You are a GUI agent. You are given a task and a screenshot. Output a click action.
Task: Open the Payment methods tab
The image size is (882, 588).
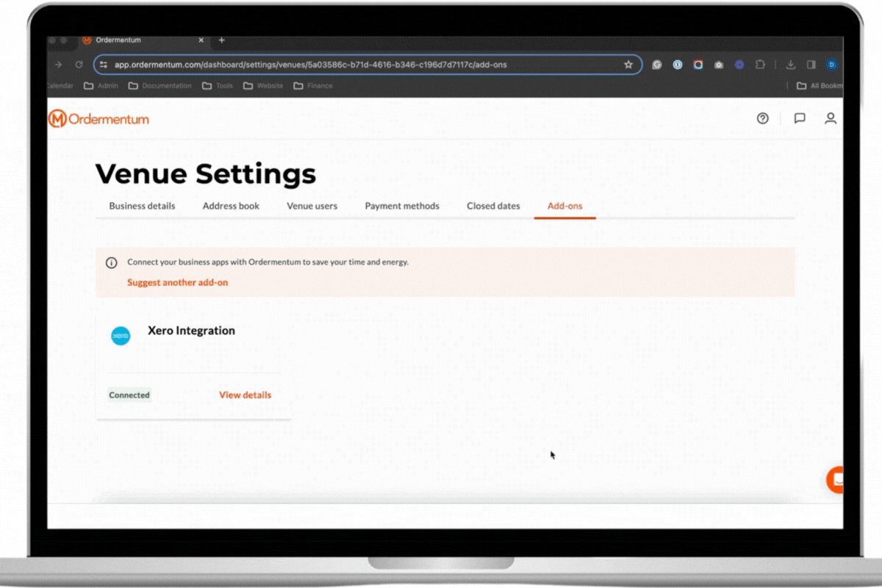pos(402,206)
